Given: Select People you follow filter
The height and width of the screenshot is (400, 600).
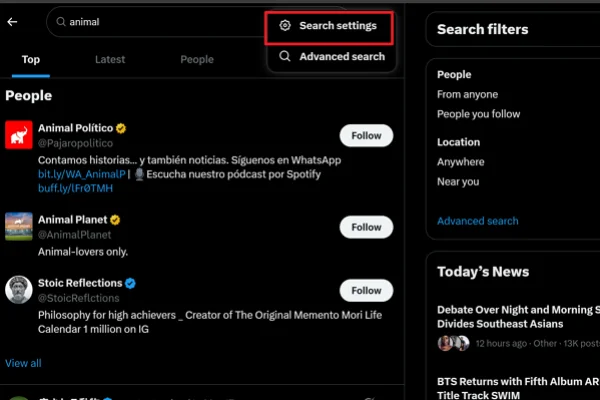Looking at the screenshot, I should (x=478, y=114).
